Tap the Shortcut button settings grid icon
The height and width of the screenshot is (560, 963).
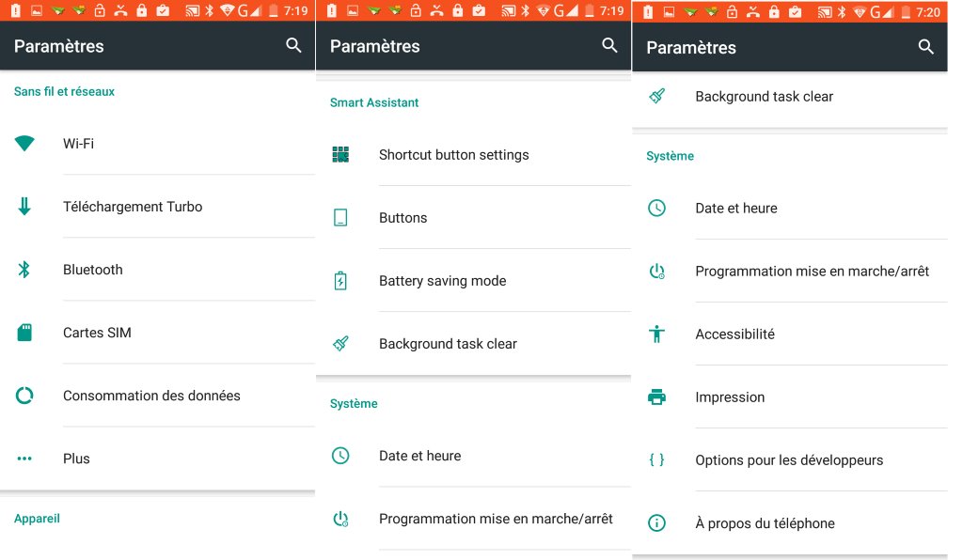(x=340, y=155)
